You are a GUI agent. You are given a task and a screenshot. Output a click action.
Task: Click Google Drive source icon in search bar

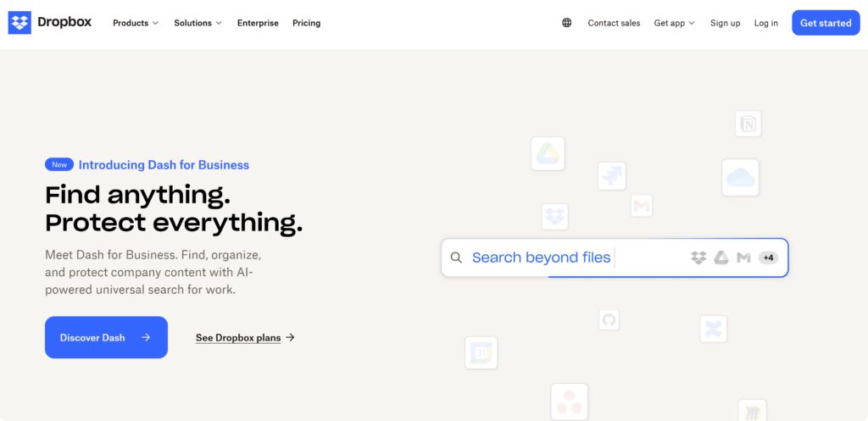721,258
